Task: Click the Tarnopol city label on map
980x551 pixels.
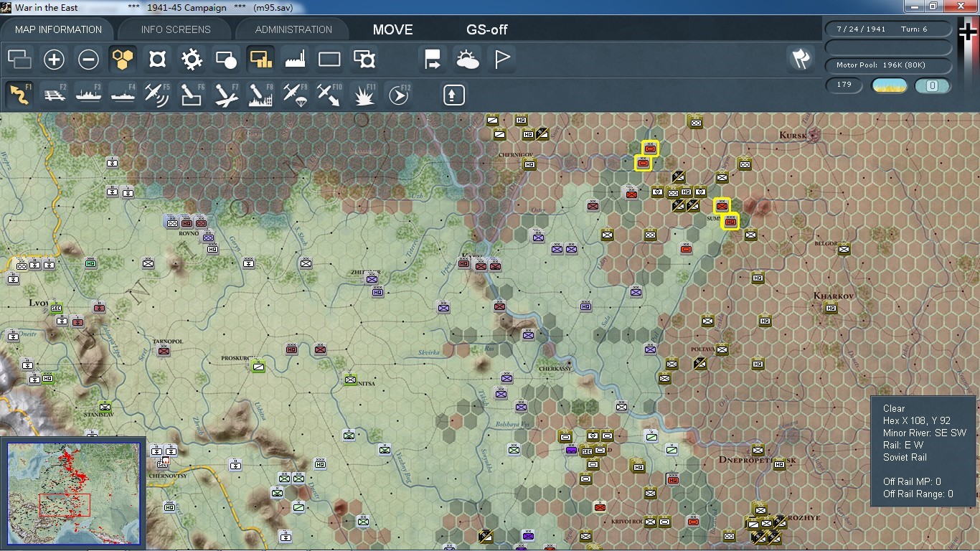Action: tap(168, 342)
